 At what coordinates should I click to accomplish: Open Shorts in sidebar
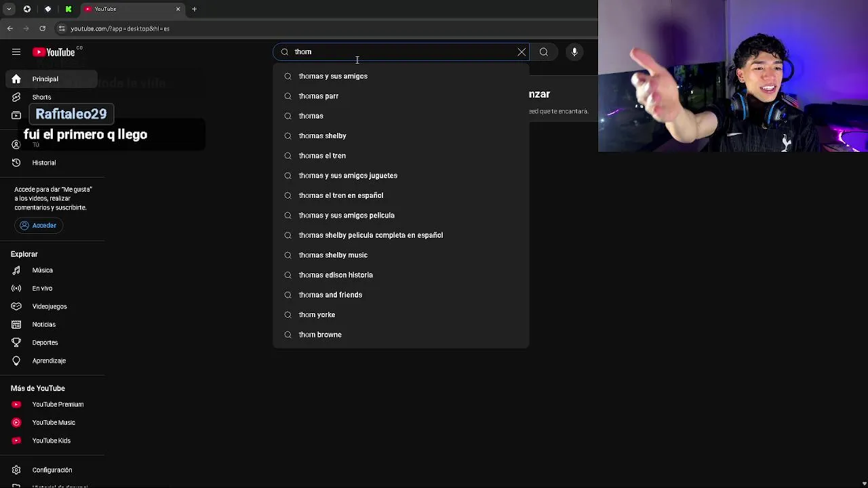pos(52,98)
